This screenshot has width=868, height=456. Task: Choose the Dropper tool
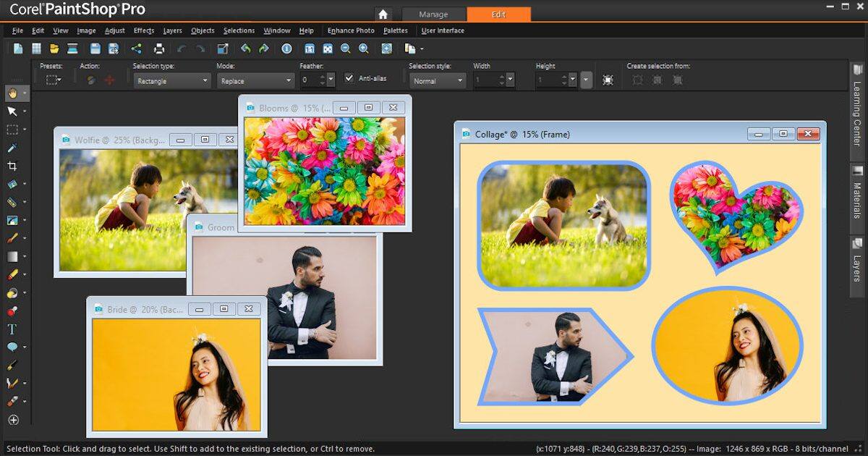tap(13, 148)
